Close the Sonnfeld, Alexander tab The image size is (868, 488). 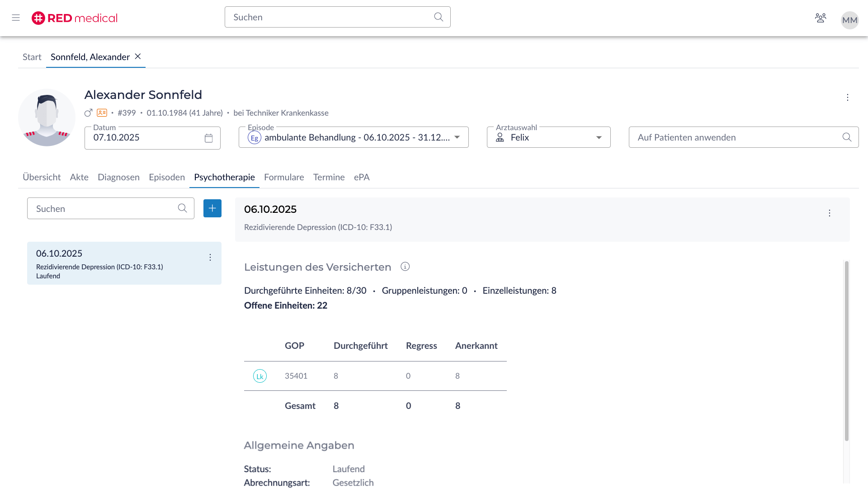(138, 56)
